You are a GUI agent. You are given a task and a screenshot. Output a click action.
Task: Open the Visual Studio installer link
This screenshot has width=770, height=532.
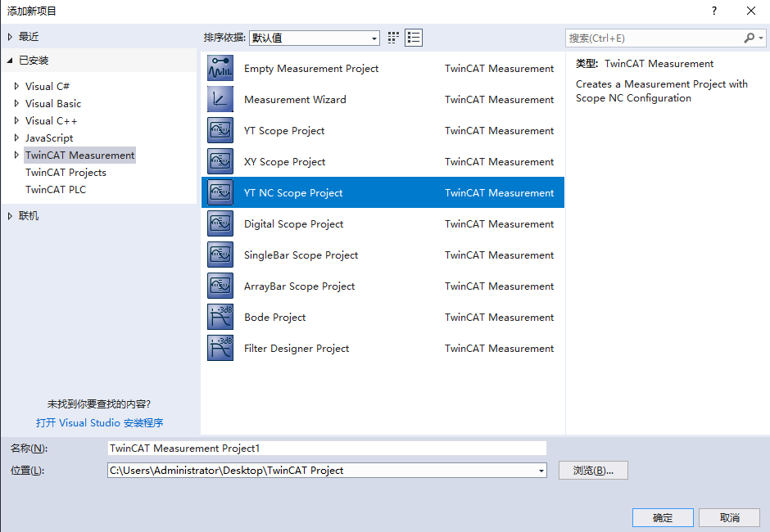100,422
